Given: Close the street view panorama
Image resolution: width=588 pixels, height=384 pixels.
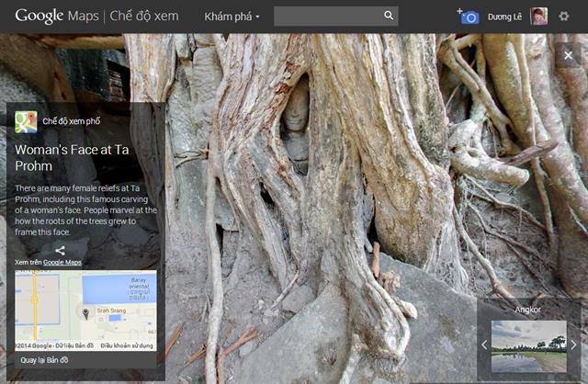Looking at the screenshot, I should 568,55.
